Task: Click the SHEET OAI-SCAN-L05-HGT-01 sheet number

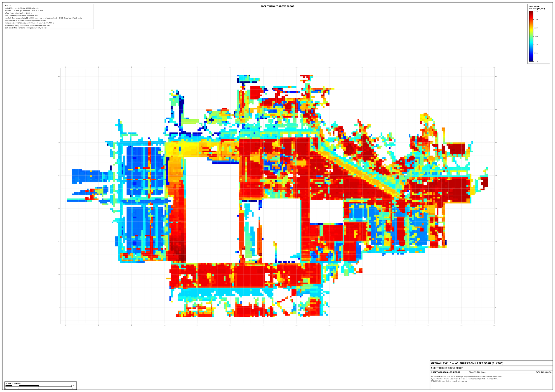Action: 446,372
